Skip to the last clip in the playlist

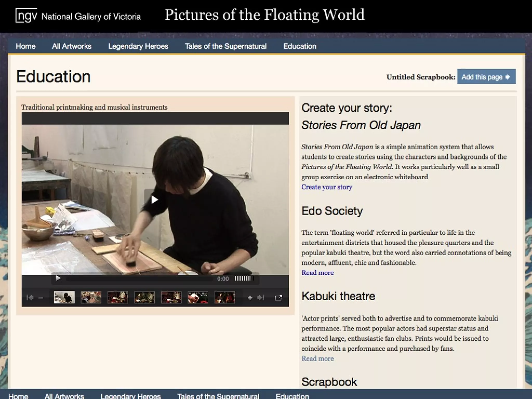pyautogui.click(x=261, y=298)
